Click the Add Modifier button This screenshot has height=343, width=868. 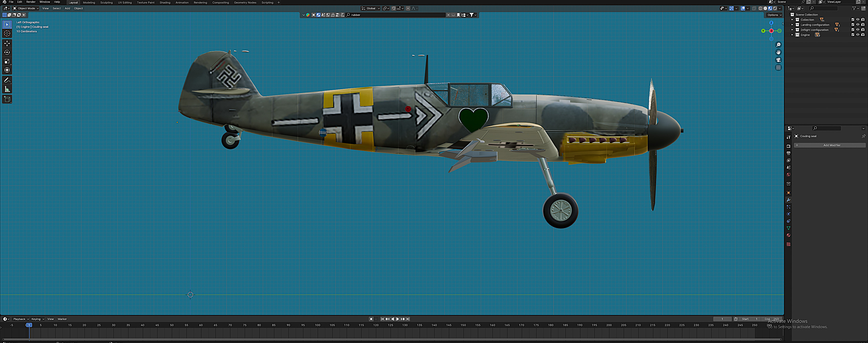pos(830,145)
